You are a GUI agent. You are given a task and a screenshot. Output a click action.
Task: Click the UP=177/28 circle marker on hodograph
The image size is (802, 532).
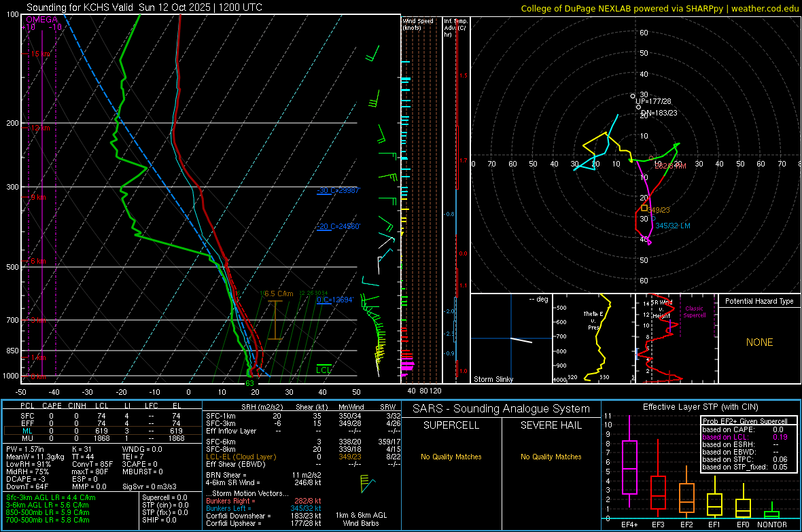(x=633, y=96)
